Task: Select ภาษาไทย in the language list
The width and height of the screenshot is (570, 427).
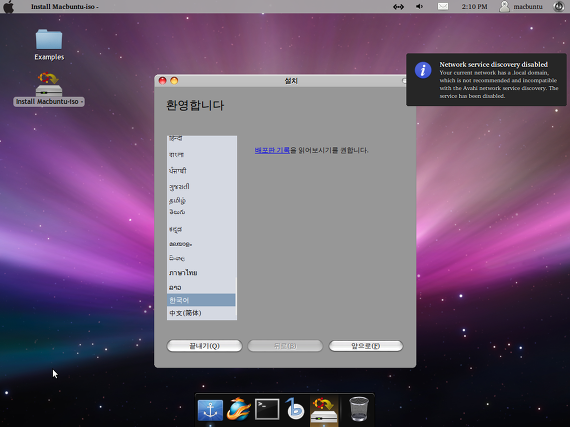Action: point(201,273)
